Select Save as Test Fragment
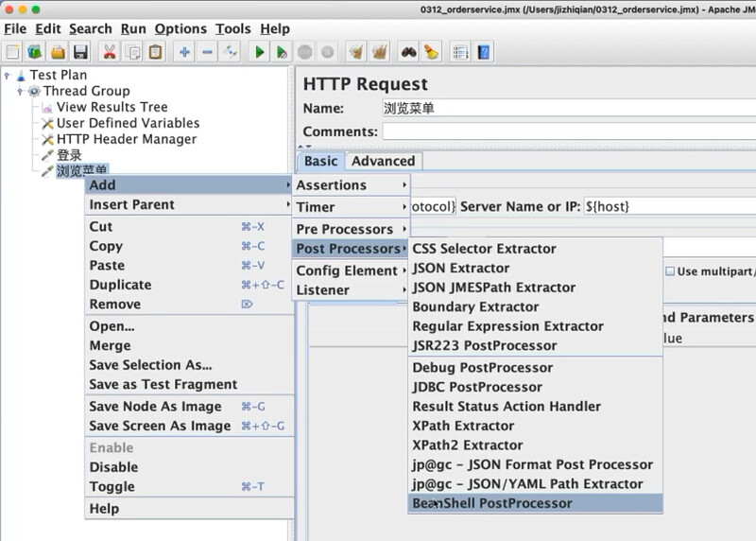Image resolution: width=756 pixels, height=541 pixels. 190,385
